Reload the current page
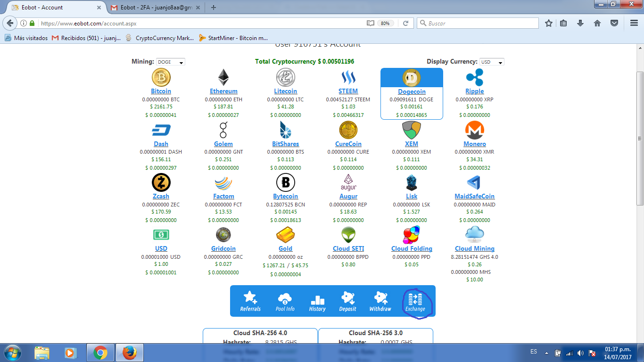The width and height of the screenshot is (644, 362). [405, 23]
